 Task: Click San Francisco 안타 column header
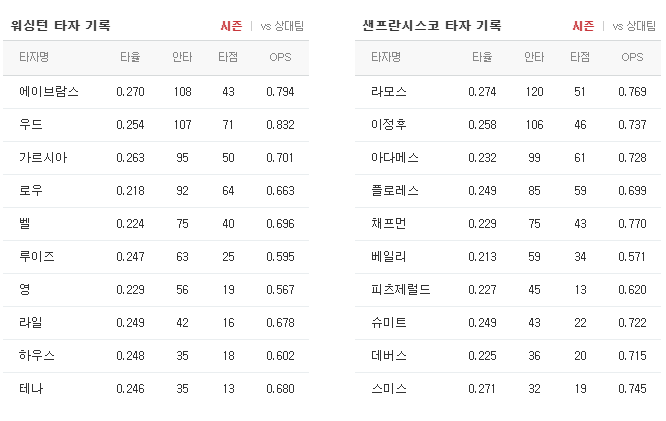tap(534, 57)
